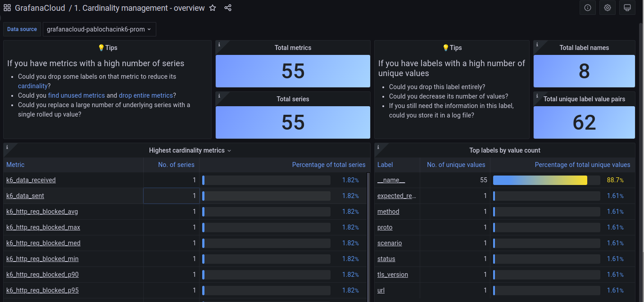Open the Highest cardinality metrics table info expander
Viewport: 644px width, 302px height.
[x=7, y=148]
